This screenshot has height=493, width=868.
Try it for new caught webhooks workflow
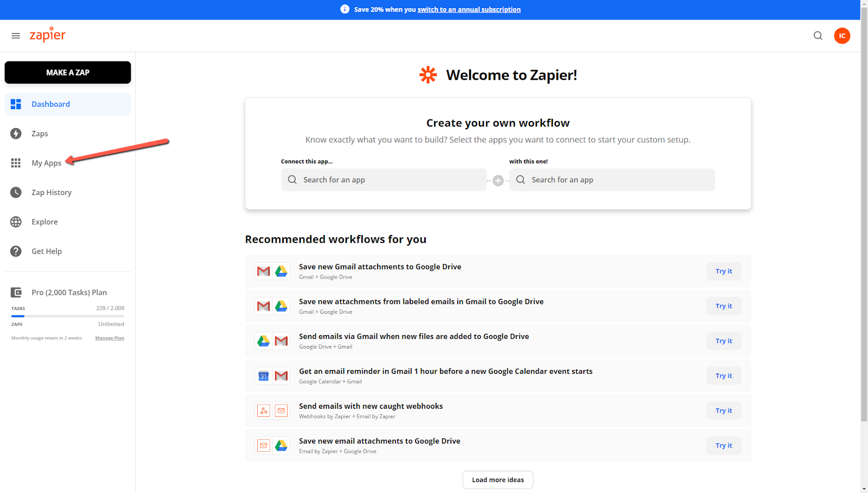pyautogui.click(x=724, y=410)
